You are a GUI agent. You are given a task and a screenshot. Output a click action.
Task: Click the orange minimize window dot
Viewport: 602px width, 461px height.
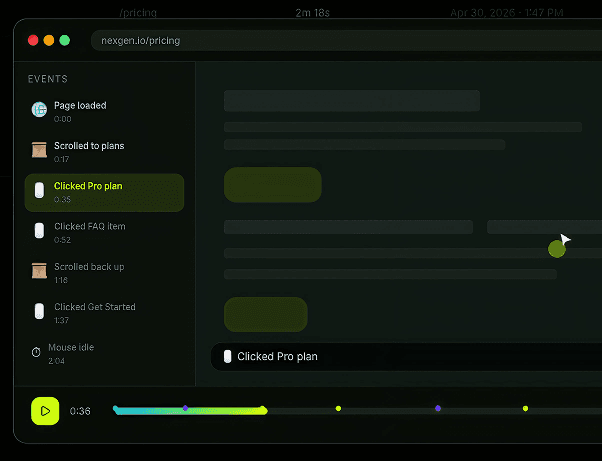tap(49, 40)
